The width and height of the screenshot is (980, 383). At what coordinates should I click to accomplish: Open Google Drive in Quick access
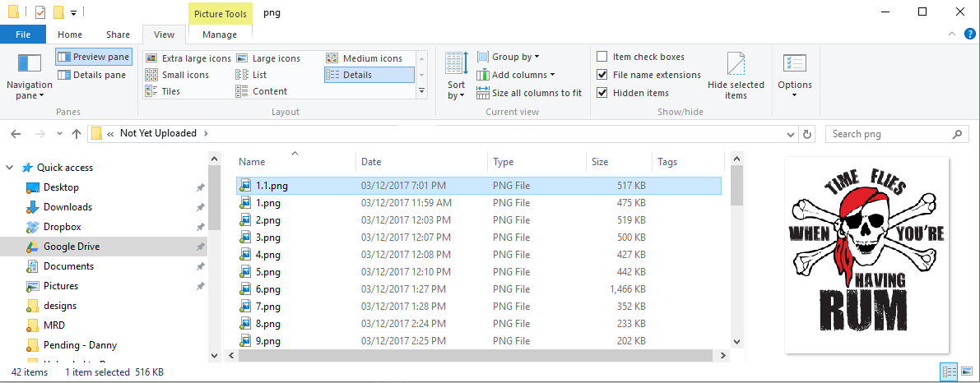tap(72, 247)
